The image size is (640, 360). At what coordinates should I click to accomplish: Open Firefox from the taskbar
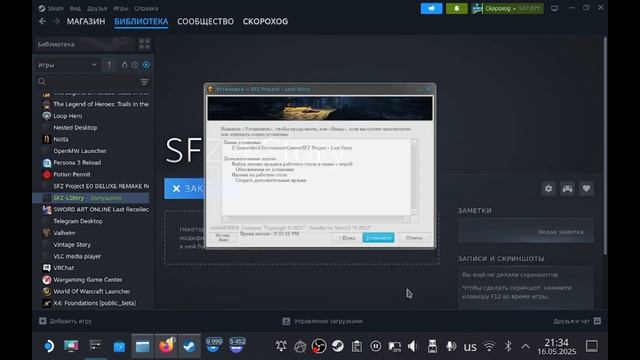(x=166, y=346)
